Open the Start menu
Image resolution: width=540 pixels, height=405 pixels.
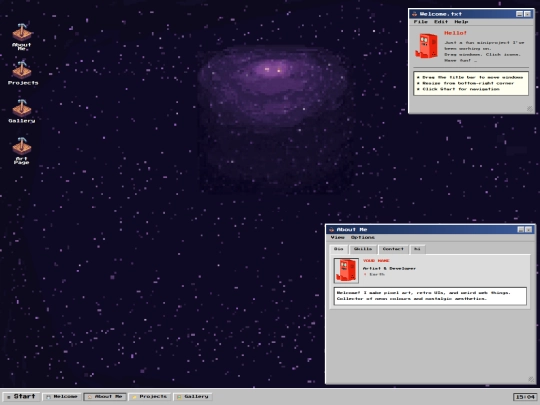tap(21, 397)
